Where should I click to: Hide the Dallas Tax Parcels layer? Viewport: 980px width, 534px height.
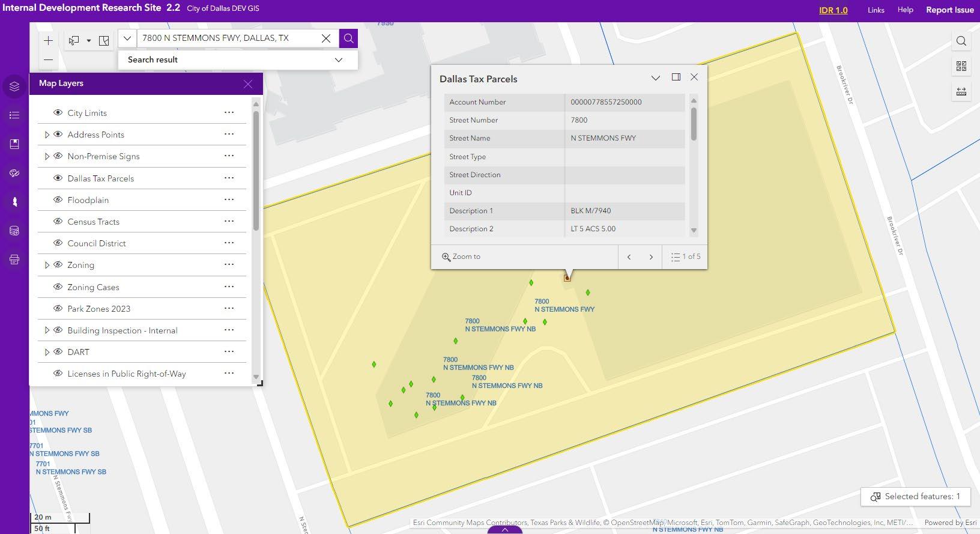(x=58, y=178)
